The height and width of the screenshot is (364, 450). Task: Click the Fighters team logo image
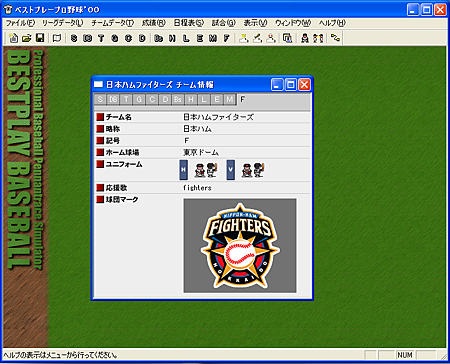[240, 246]
